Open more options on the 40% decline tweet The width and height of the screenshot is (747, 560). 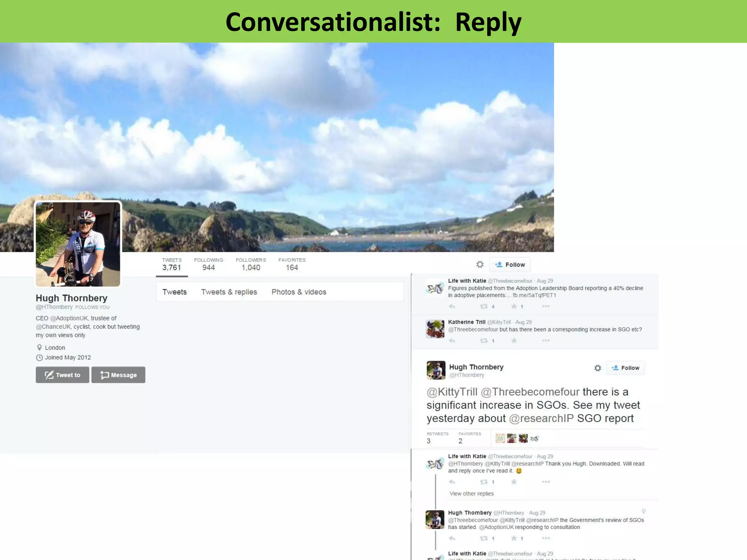point(546,307)
